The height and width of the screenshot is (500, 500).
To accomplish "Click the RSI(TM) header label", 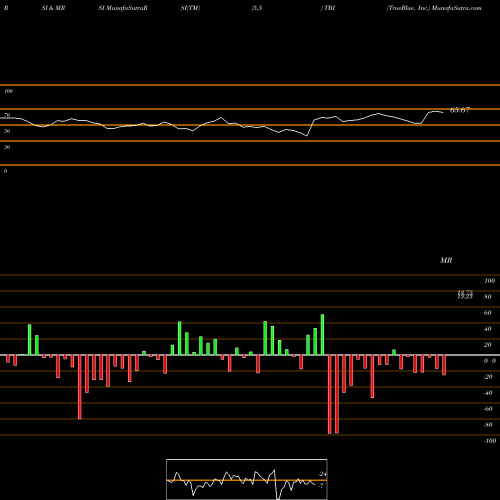I will click(190, 8).
